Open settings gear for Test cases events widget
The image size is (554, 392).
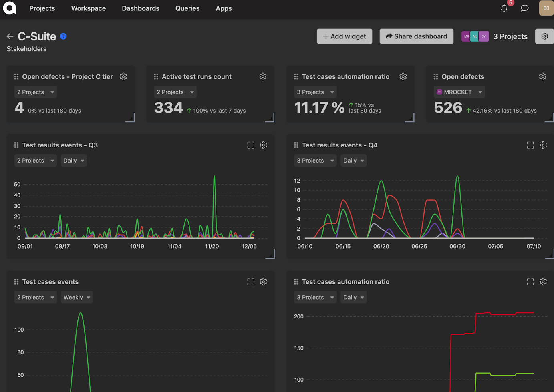tap(263, 282)
